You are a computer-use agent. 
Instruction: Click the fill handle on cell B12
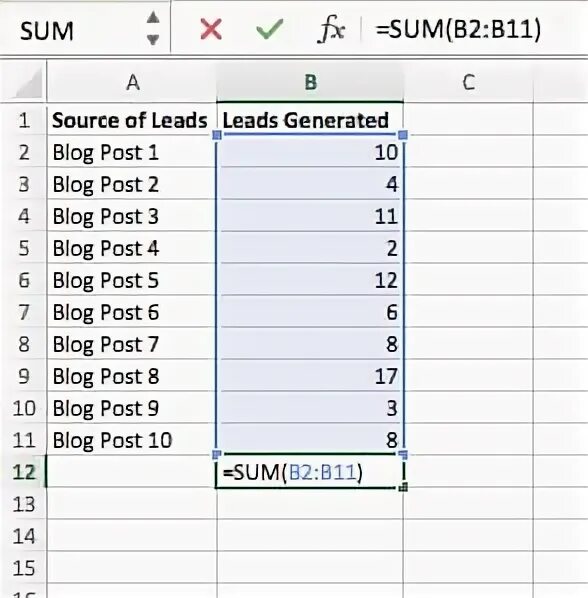click(403, 487)
